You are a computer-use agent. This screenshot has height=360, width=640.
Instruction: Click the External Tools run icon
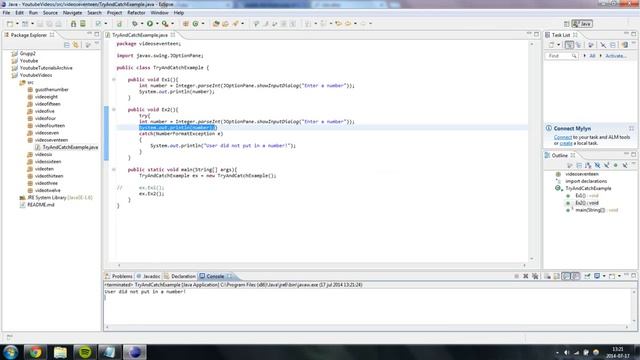pyautogui.click(x=164, y=24)
